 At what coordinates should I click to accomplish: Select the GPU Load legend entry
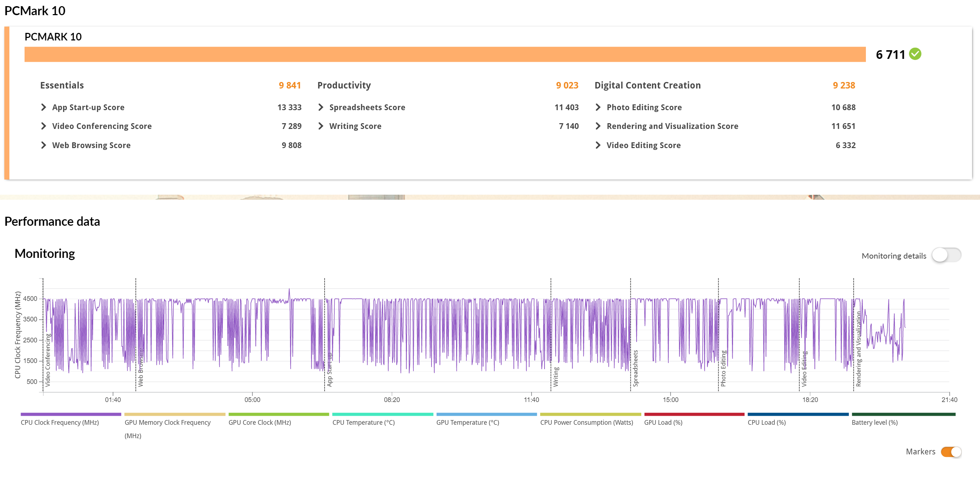pyautogui.click(x=663, y=422)
